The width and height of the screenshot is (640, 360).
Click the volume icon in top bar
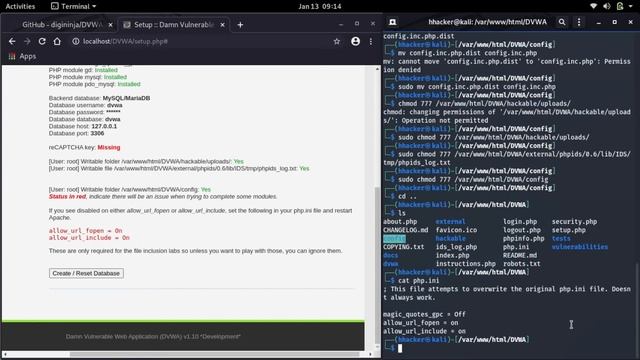pos(607,6)
